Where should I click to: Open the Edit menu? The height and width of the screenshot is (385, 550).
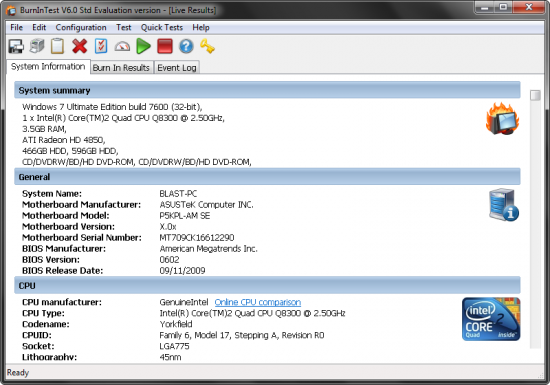[39, 27]
